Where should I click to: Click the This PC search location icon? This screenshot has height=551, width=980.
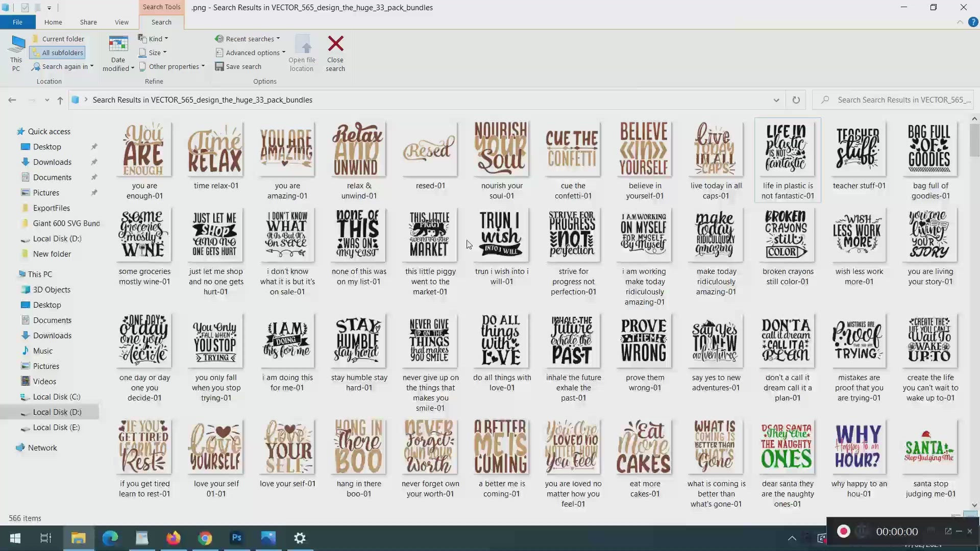coord(16,53)
